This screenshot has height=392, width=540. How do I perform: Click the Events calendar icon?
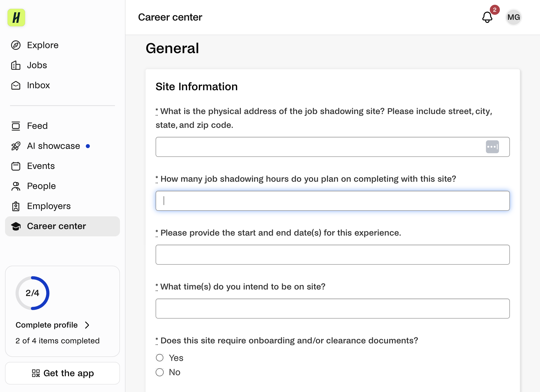[16, 166]
